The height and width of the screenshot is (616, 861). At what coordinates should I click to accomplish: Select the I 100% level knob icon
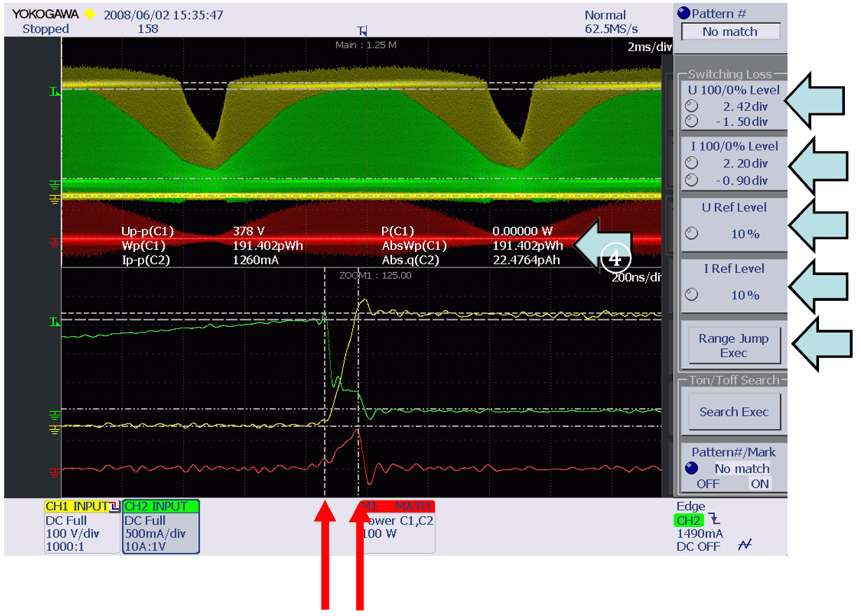[x=692, y=163]
